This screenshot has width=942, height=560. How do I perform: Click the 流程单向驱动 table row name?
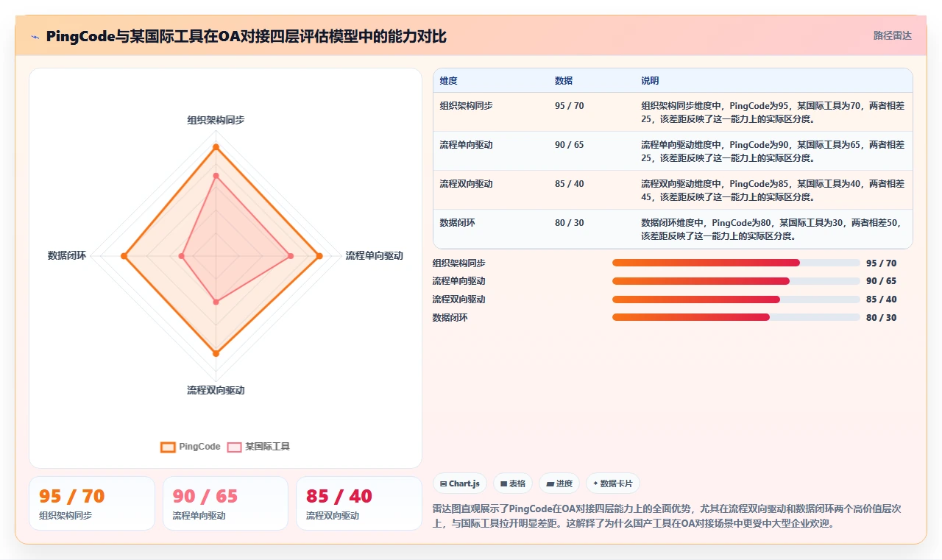pyautogui.click(x=467, y=145)
